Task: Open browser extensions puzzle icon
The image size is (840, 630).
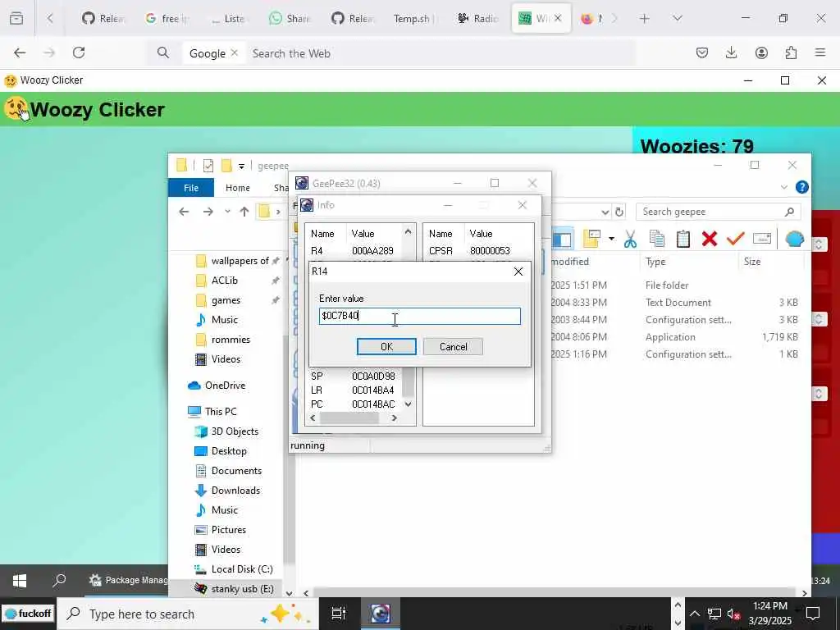Action: (x=791, y=52)
